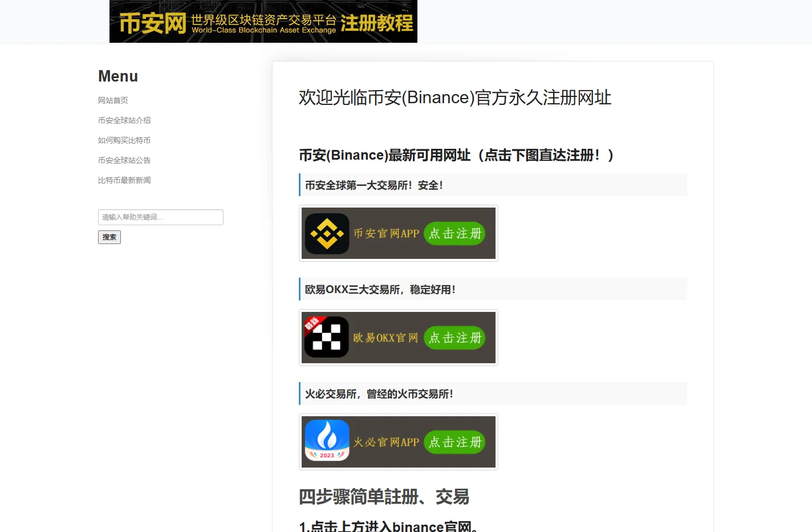
Task: Click 点击注册 on 币安官网APP banner
Action: point(455,233)
